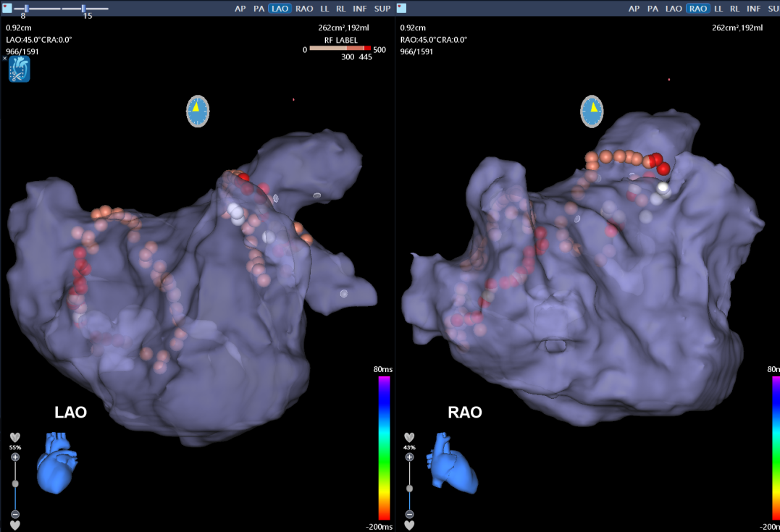Click the right pane activation time color scale
Image resolution: width=780 pixels, height=532 pixels.
pyautogui.click(x=776, y=448)
